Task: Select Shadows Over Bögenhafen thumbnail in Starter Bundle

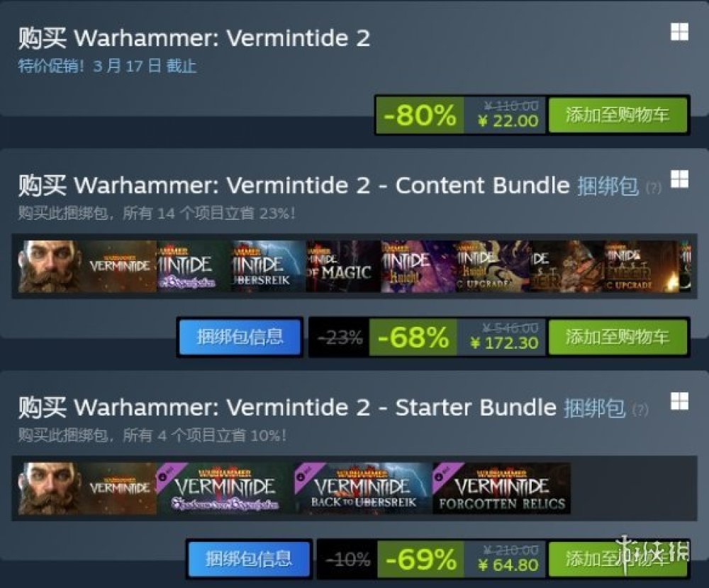Action: click(225, 488)
